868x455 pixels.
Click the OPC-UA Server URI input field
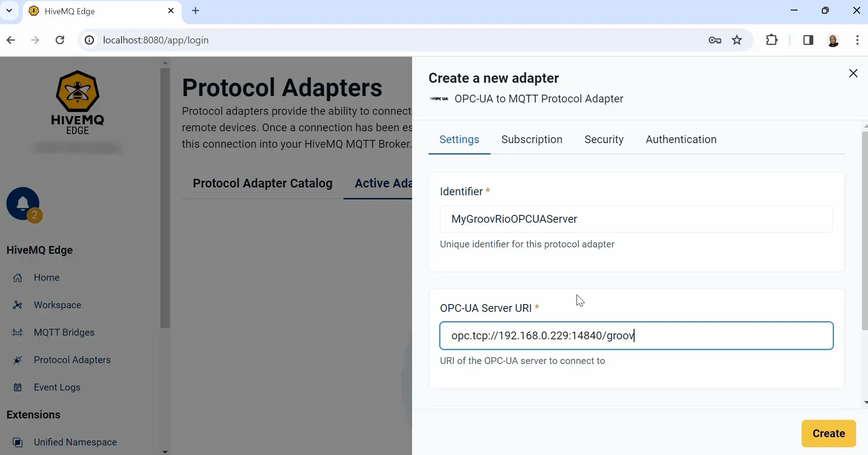click(636, 336)
